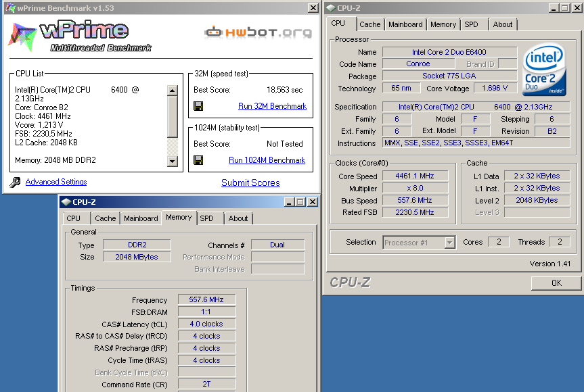The height and width of the screenshot is (392, 584).
Task: Click the Cores value '2'
Action: point(499,242)
